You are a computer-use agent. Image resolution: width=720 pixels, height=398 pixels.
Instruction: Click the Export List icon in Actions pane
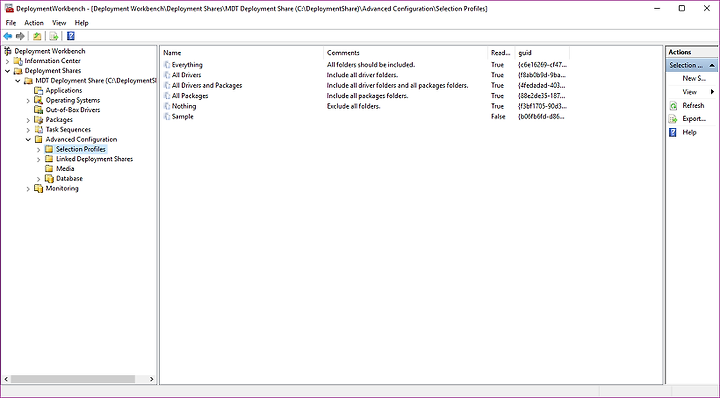point(673,119)
